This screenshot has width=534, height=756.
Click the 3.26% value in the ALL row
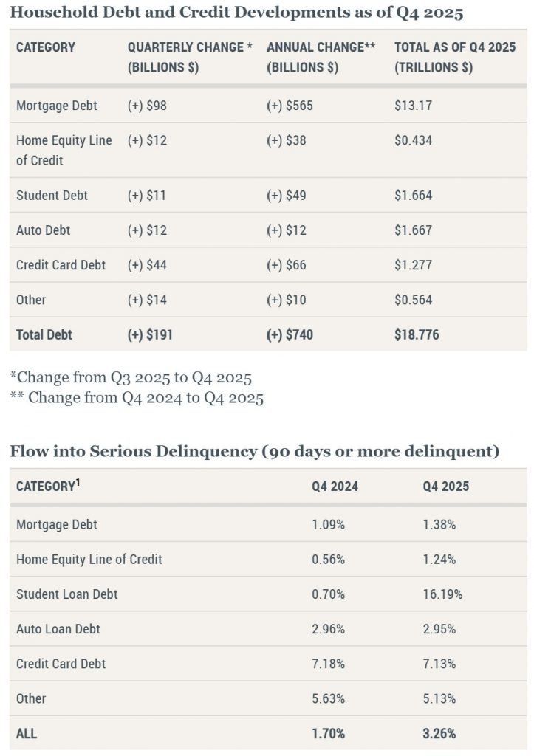coord(439,734)
